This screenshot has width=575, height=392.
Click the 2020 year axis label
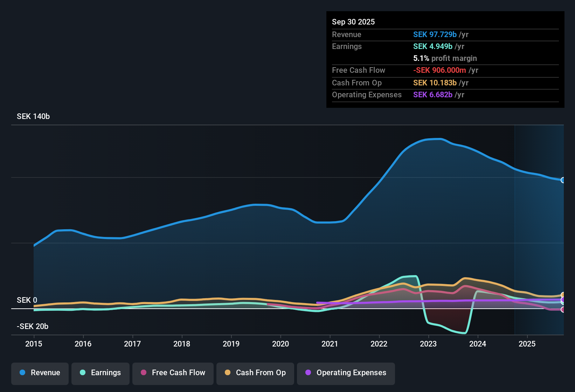pos(280,344)
